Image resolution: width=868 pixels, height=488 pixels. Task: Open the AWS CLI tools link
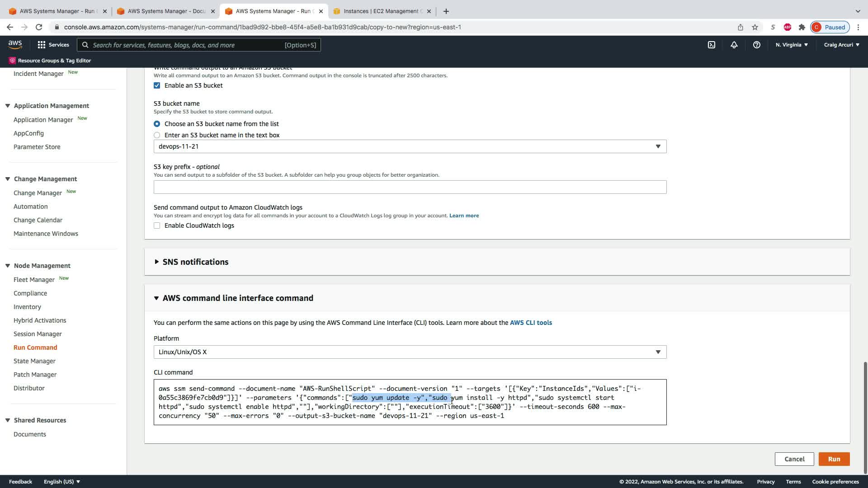[531, 323]
